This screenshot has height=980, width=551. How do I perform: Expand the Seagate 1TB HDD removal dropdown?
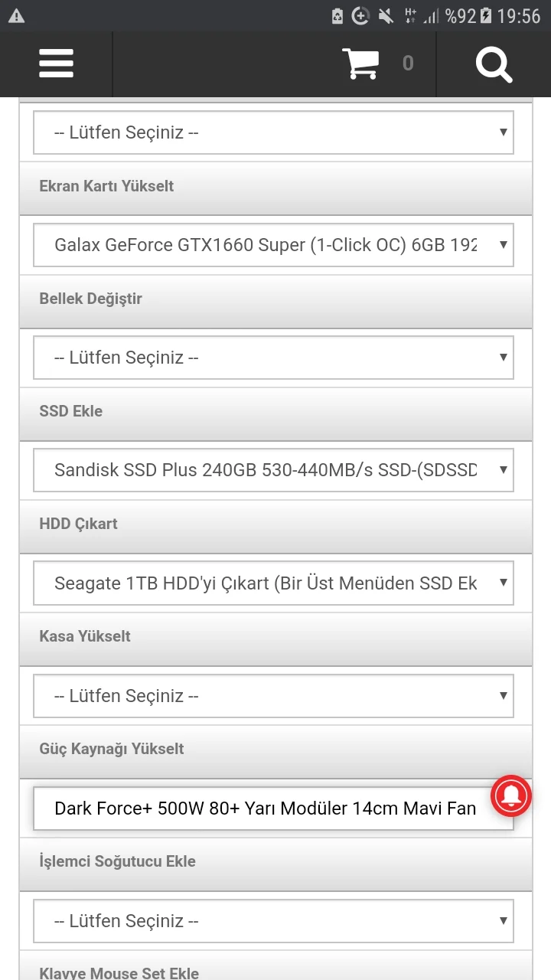273,583
